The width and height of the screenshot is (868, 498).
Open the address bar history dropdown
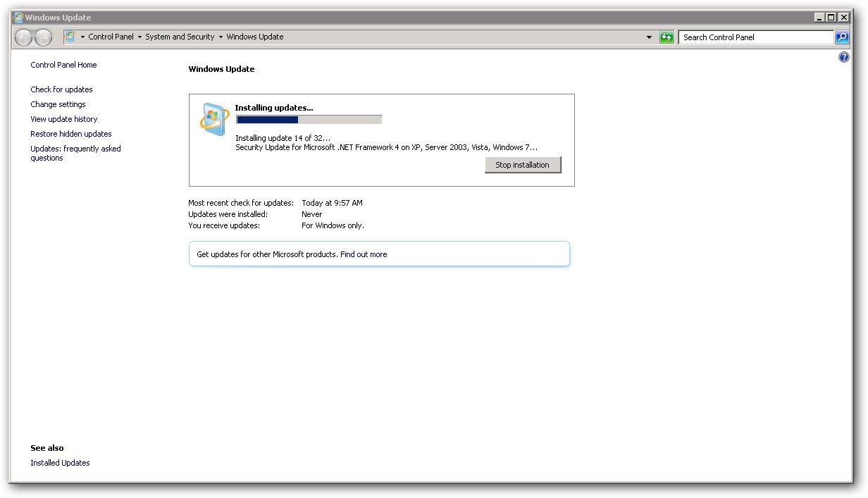(650, 37)
